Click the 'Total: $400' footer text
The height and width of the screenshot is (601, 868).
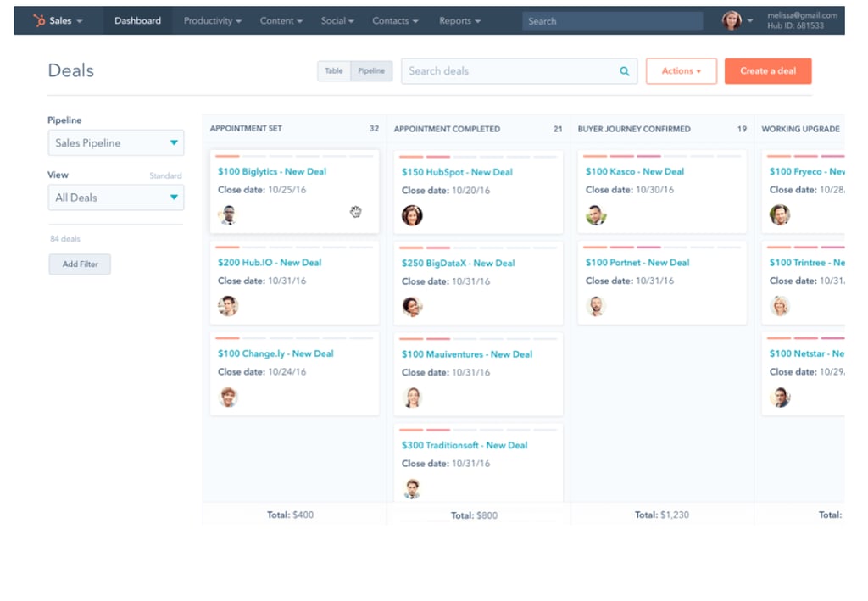(x=290, y=515)
